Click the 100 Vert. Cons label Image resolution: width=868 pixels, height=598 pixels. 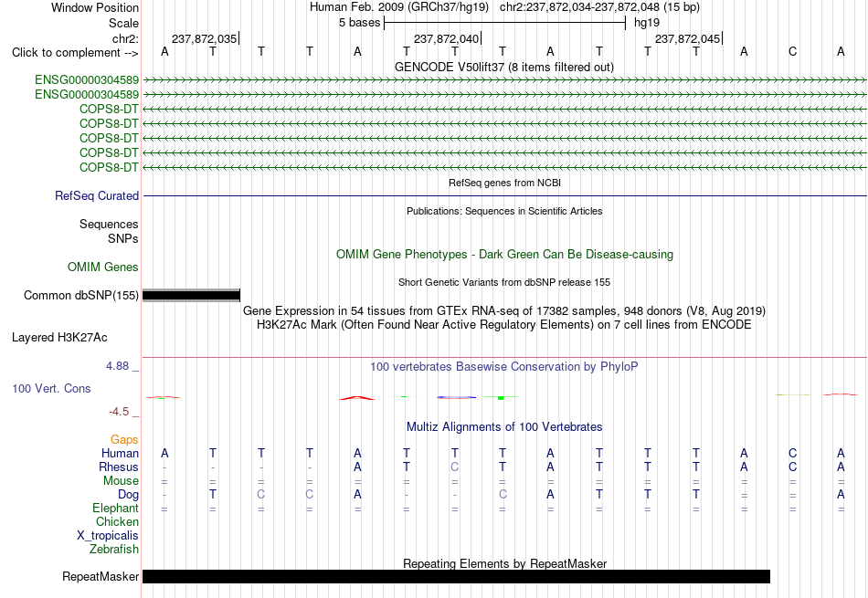(51, 388)
